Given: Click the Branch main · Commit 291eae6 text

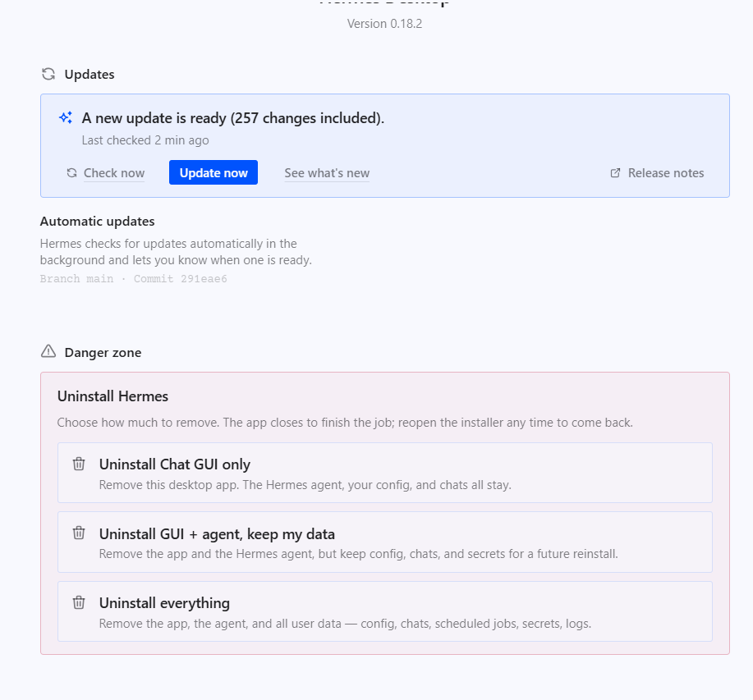Looking at the screenshot, I should click(x=134, y=279).
